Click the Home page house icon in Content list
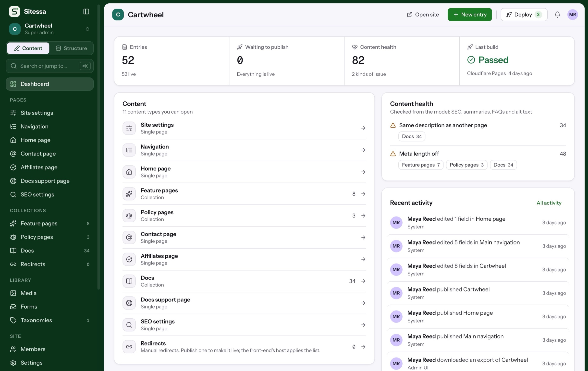This screenshot has width=588, height=371. pos(129,172)
